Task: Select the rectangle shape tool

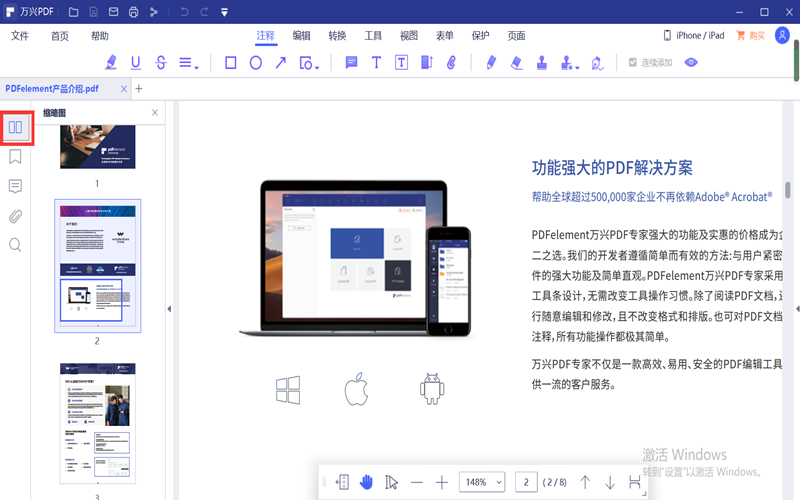Action: click(230, 62)
